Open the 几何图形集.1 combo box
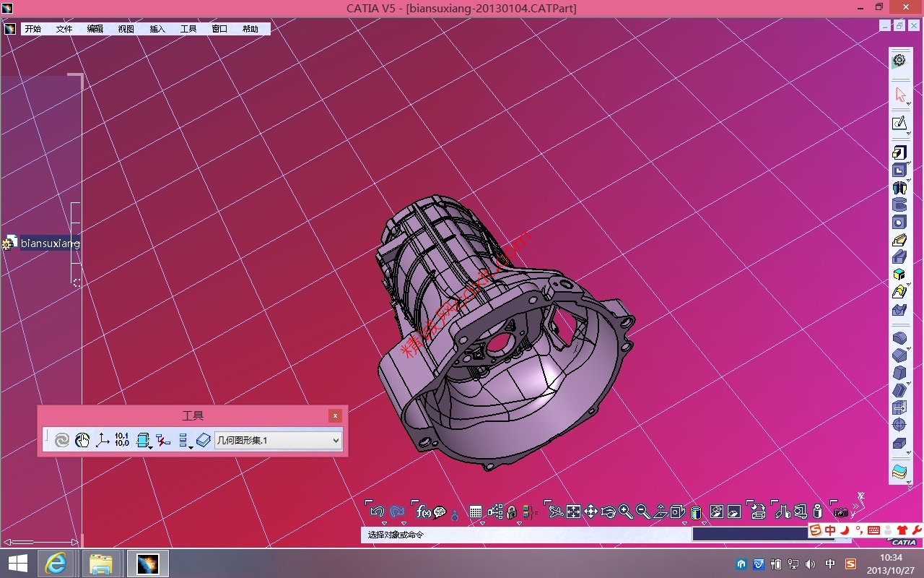This screenshot has width=924, height=578. pos(278,440)
